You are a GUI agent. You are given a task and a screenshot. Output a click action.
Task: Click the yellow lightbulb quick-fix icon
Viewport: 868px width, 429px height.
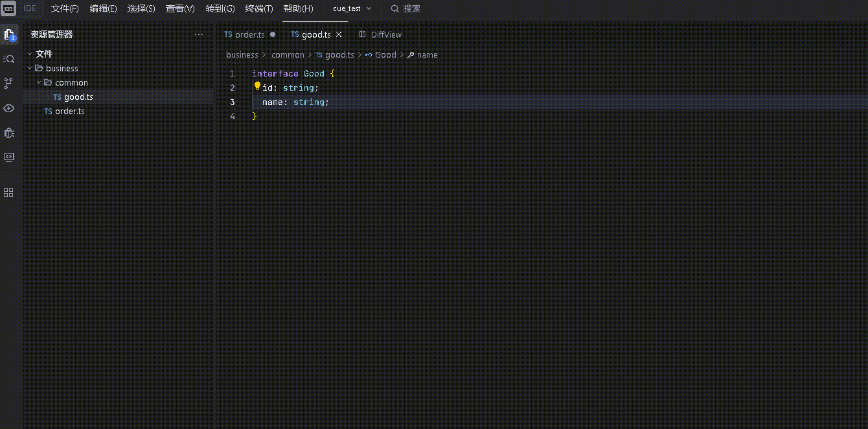(x=257, y=86)
